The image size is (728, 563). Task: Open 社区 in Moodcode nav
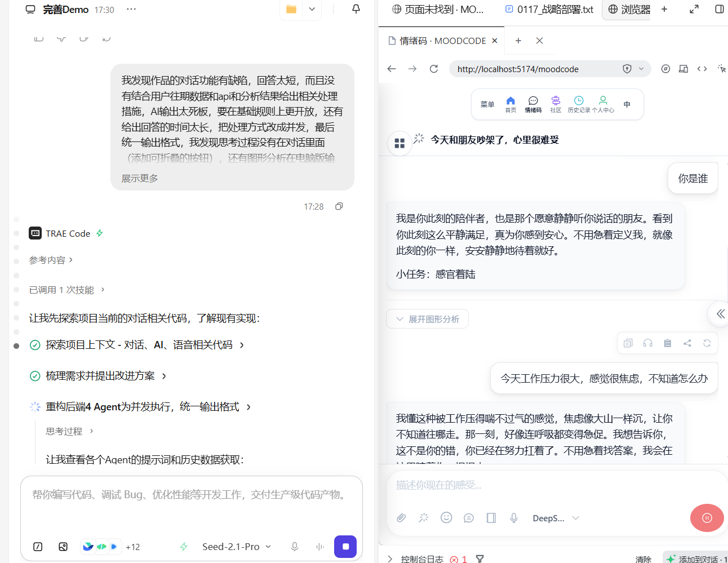[556, 104]
